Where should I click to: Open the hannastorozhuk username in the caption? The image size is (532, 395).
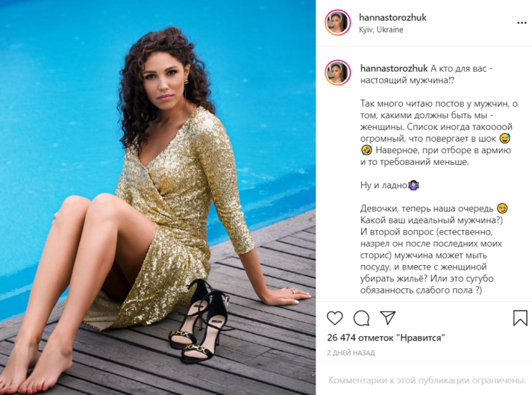click(x=394, y=68)
